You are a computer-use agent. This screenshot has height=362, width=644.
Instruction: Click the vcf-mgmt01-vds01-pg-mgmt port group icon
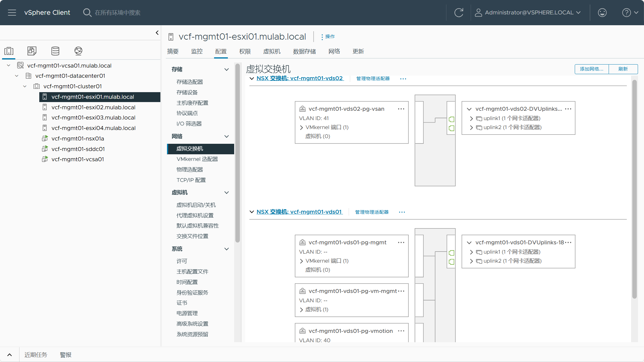[303, 242]
